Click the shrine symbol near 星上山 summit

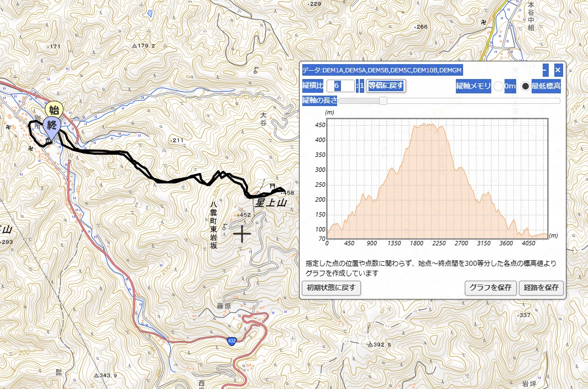(272, 186)
